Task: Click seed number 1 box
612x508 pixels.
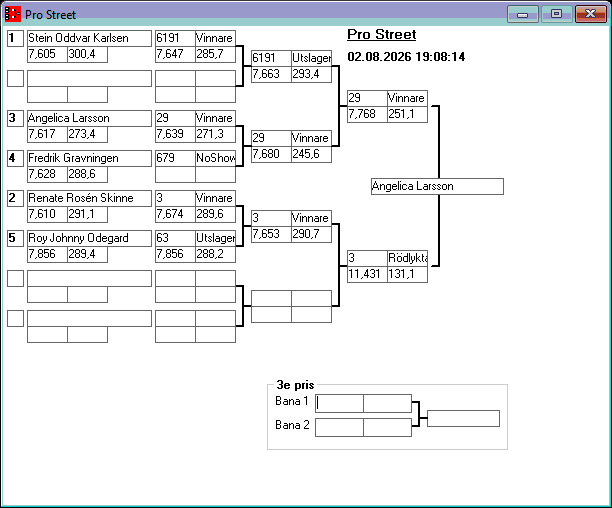Action: point(16,38)
